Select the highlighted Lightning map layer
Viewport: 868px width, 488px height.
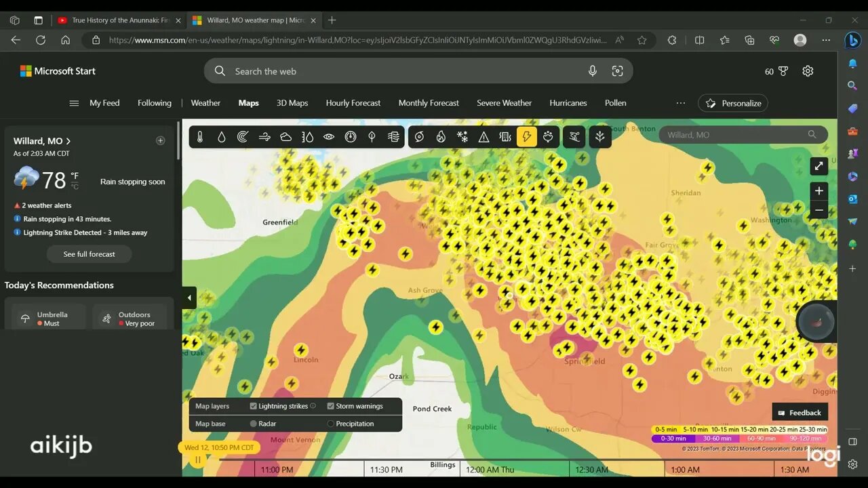[x=527, y=137]
